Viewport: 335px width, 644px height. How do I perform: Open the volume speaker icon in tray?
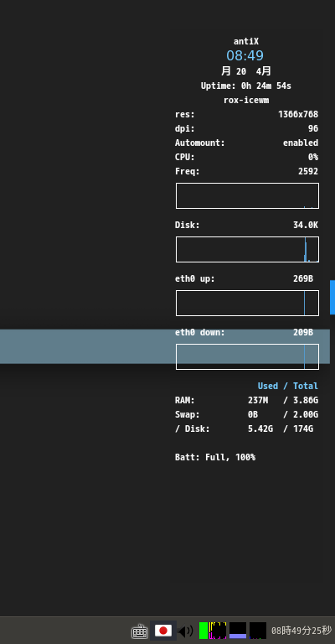pos(186,631)
